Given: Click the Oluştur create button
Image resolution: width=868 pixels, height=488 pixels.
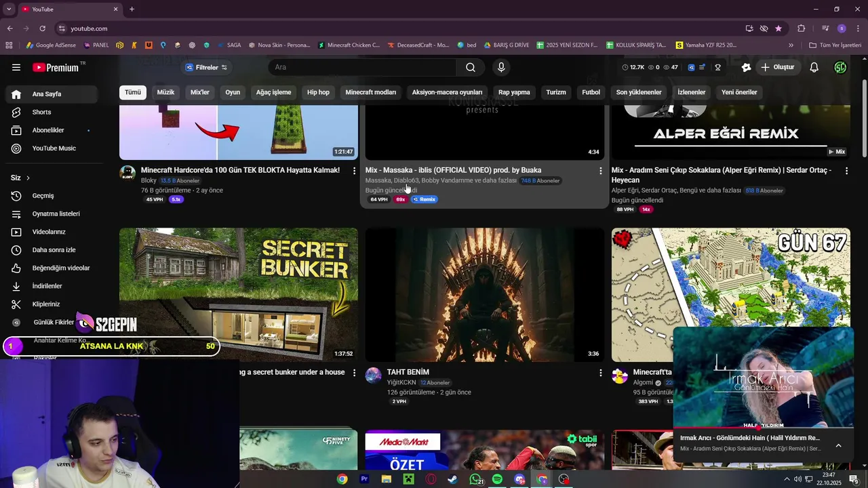Looking at the screenshot, I should point(777,67).
